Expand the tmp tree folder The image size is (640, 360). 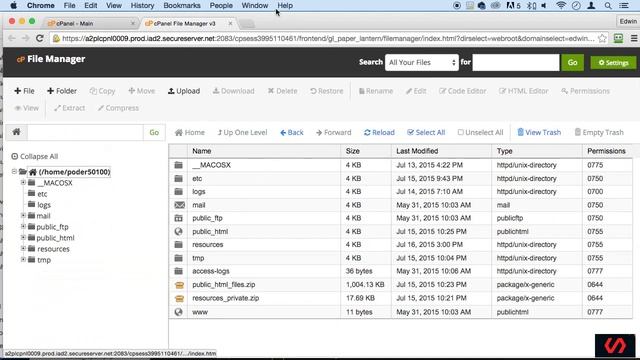click(23, 260)
